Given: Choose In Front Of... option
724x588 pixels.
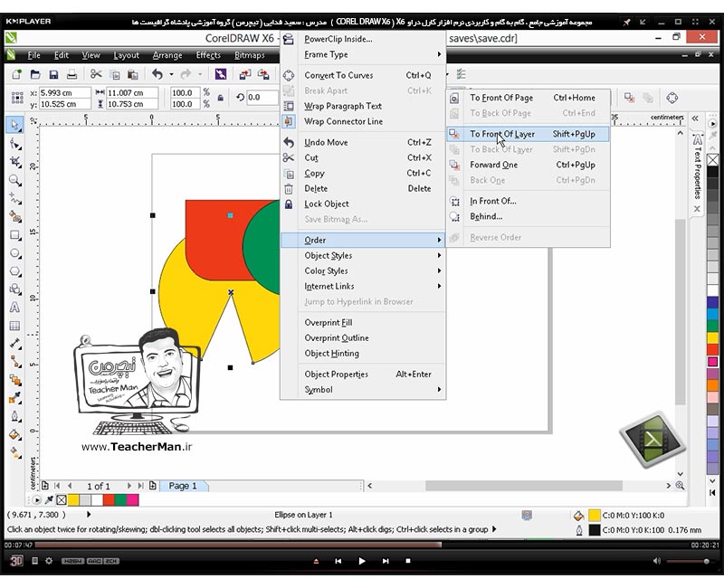Looking at the screenshot, I should (529, 201).
